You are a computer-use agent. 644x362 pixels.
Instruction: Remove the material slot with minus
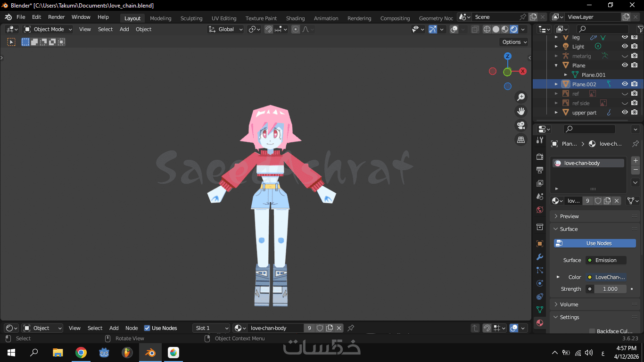[636, 170]
